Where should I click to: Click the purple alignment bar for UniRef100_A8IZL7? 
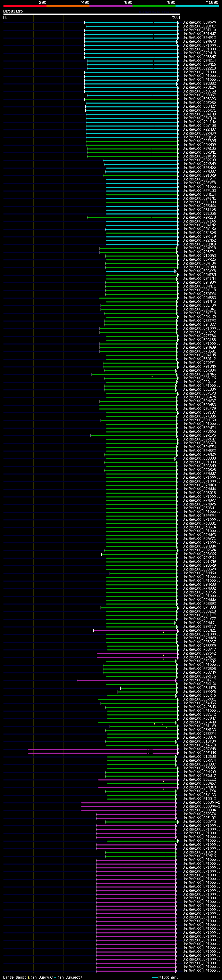(x=127, y=680)
